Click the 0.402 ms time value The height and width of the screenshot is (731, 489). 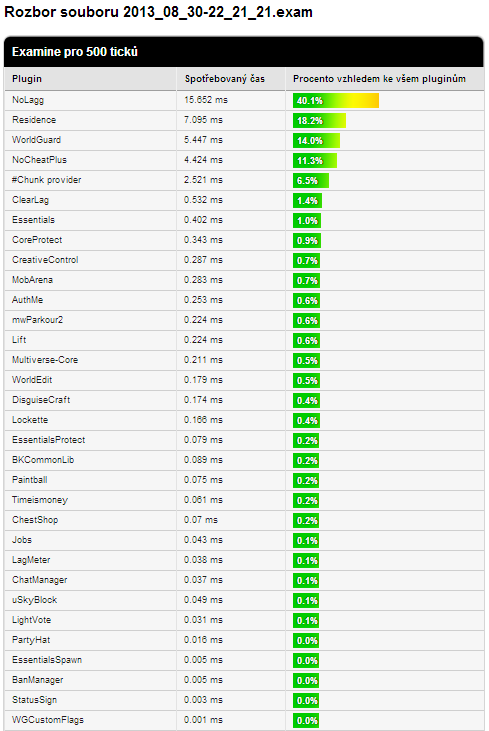pos(203,220)
